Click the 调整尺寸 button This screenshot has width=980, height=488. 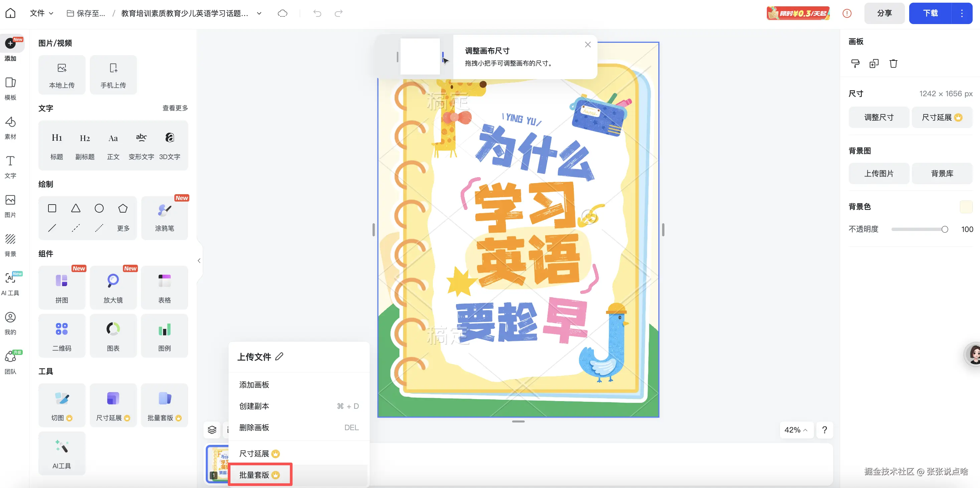[x=878, y=117]
